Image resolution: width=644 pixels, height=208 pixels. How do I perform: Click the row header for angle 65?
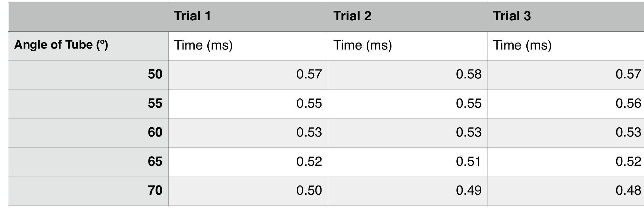(88, 162)
